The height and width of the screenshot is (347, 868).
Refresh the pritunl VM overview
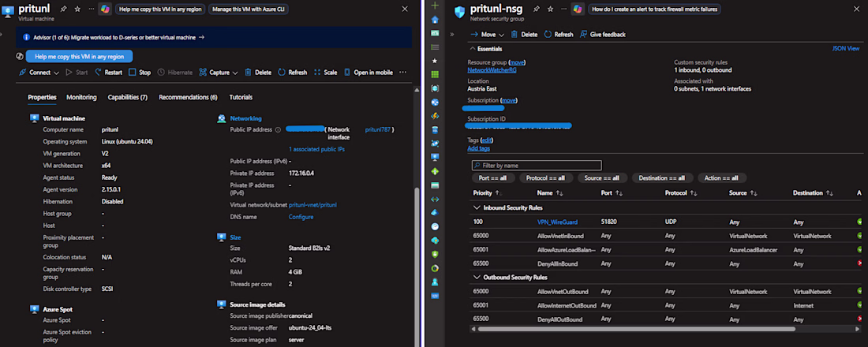292,73
